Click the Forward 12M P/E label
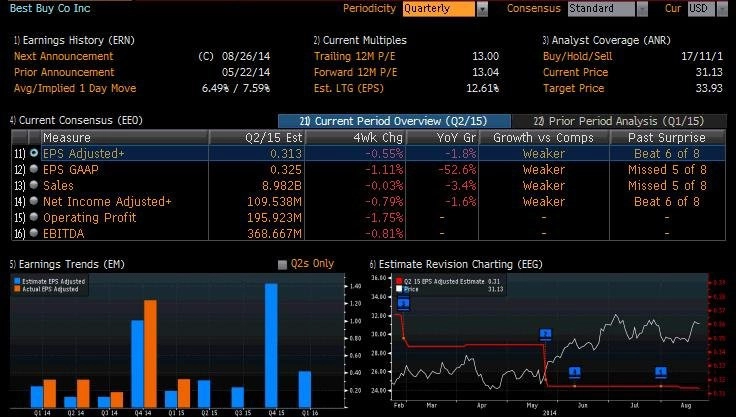This screenshot has height=417, width=736. [355, 72]
